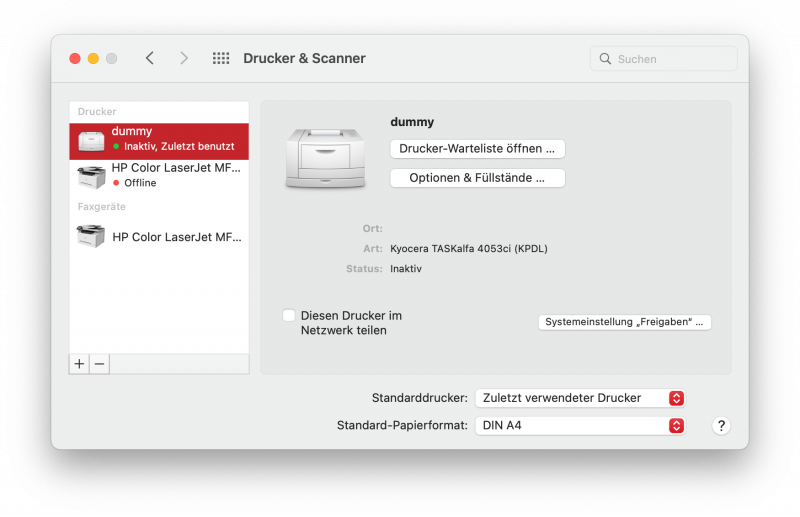Viewport: 800px width, 517px height.
Task: Click the large dummy printer image
Action: click(x=326, y=158)
